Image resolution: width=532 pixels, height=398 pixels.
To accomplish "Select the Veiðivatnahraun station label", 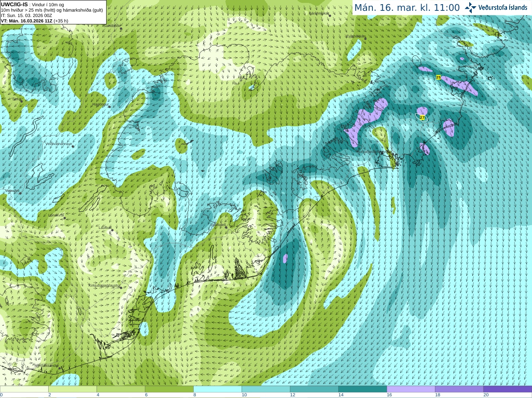I will [59, 144].
